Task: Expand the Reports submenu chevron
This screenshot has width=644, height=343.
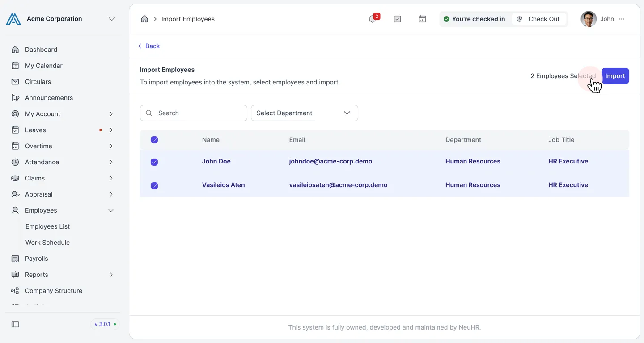Action: [111, 275]
